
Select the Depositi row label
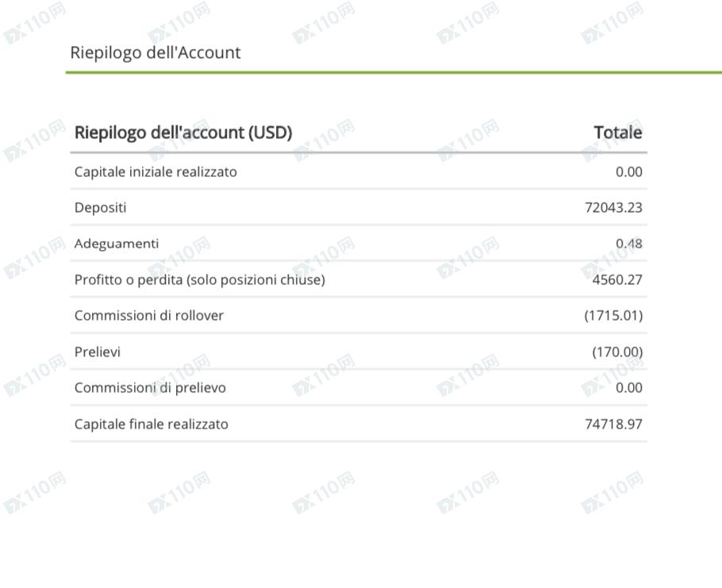click(101, 208)
